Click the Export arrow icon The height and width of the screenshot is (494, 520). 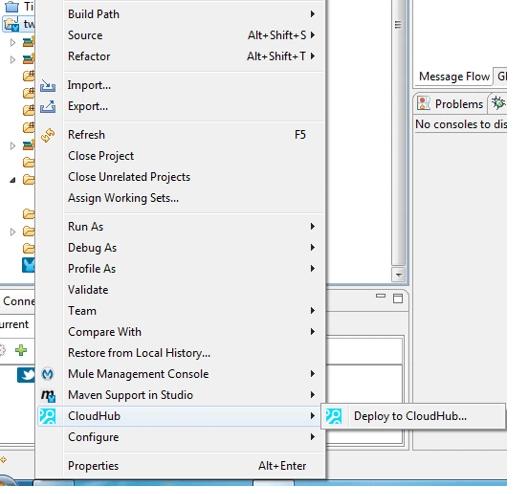tap(48, 107)
